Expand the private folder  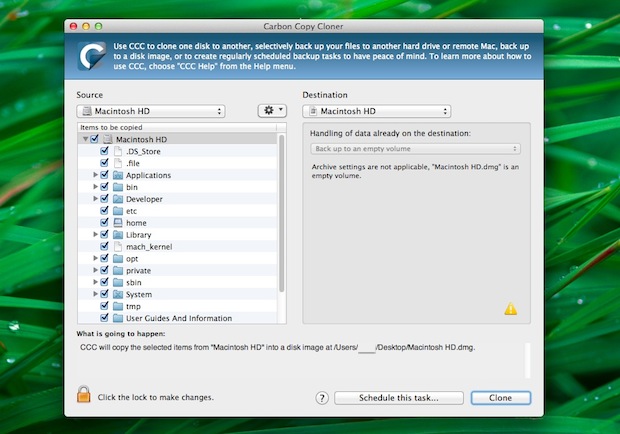pyautogui.click(x=95, y=270)
